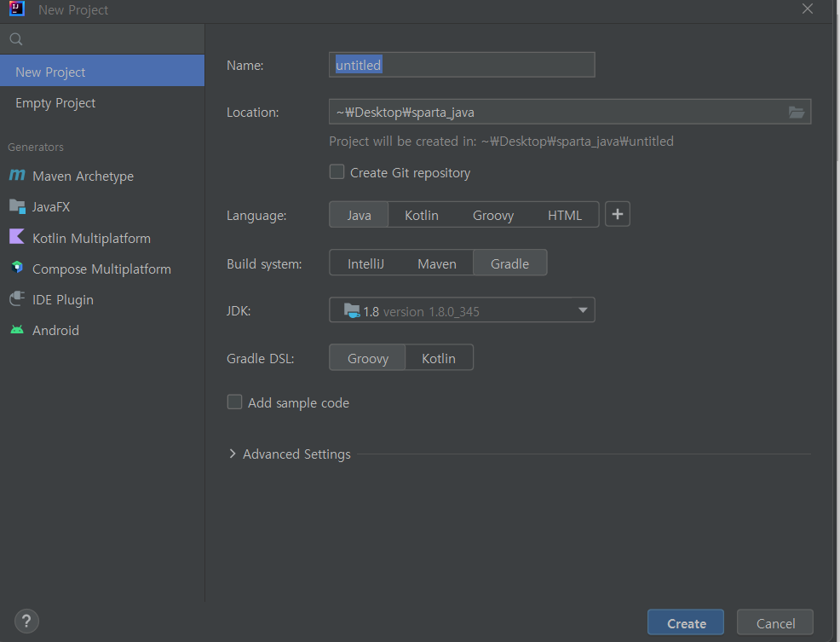Expand Advanced Settings section
The height and width of the screenshot is (642, 840).
(232, 454)
